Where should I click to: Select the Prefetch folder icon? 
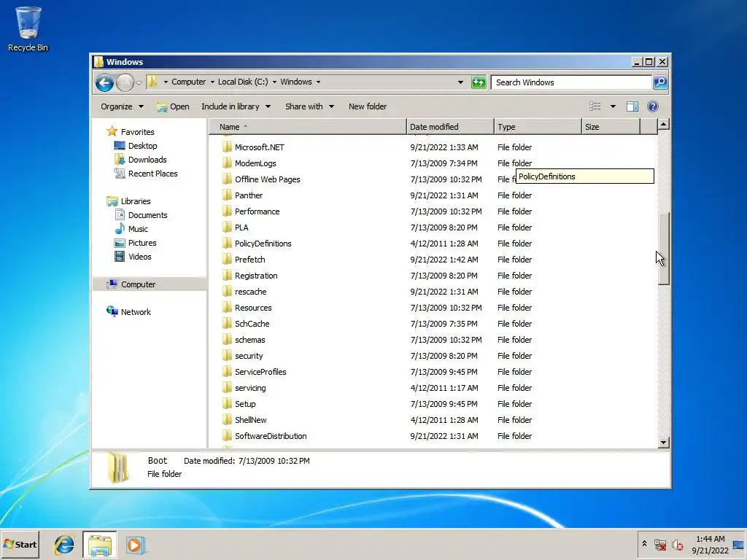click(x=227, y=259)
